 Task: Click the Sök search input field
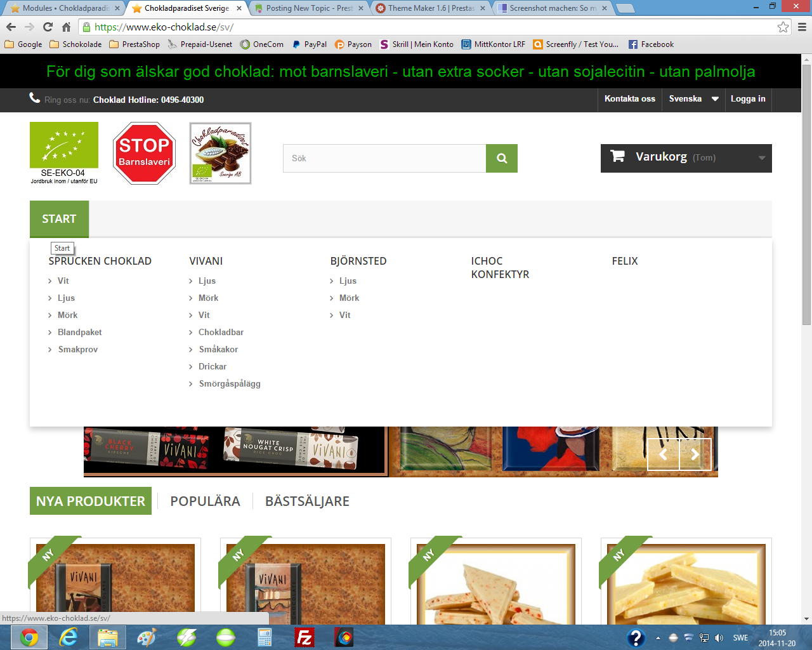(384, 158)
